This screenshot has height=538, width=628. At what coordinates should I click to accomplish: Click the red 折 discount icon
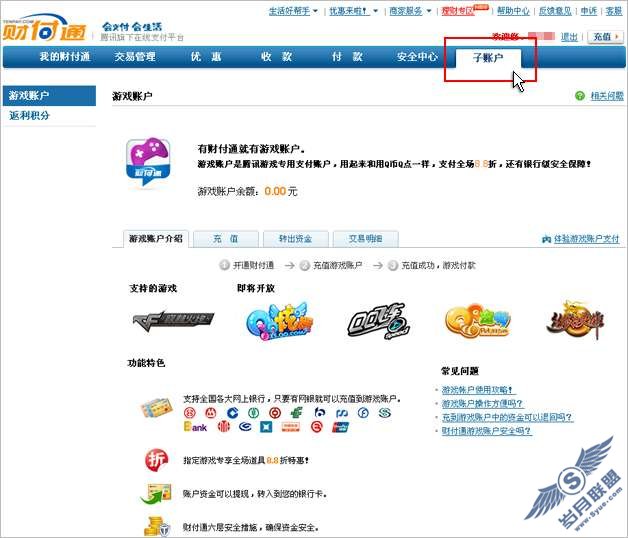pyautogui.click(x=156, y=460)
